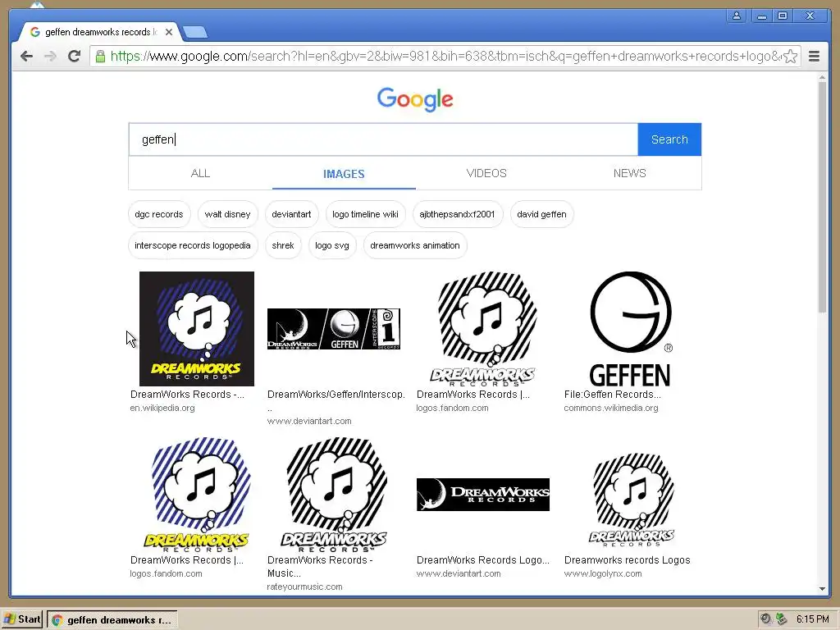Open the NEWS tab

[629, 173]
